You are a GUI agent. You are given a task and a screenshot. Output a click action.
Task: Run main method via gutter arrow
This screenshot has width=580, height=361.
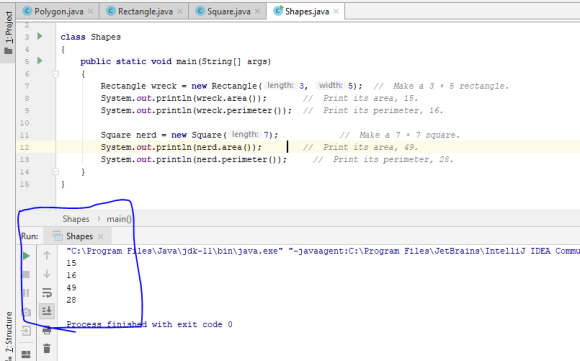click(x=40, y=61)
